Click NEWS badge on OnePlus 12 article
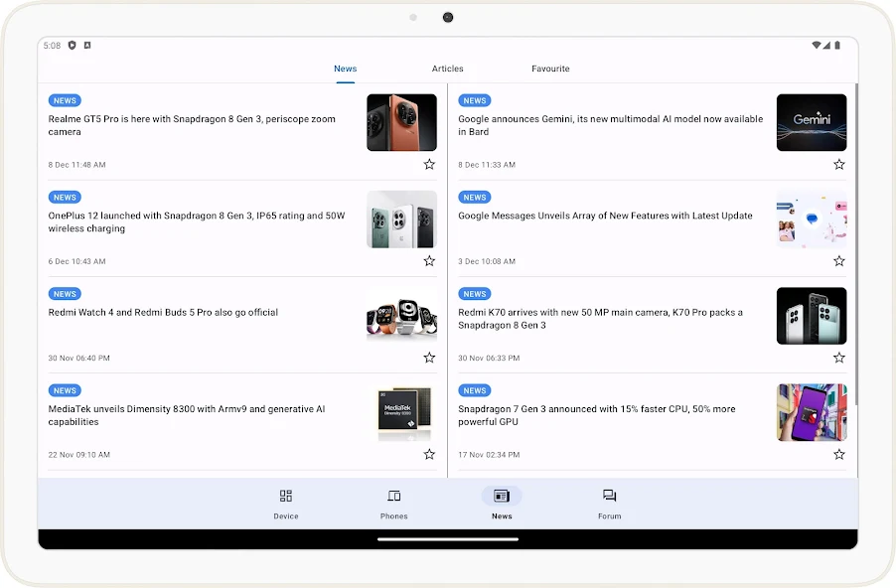 click(x=65, y=197)
